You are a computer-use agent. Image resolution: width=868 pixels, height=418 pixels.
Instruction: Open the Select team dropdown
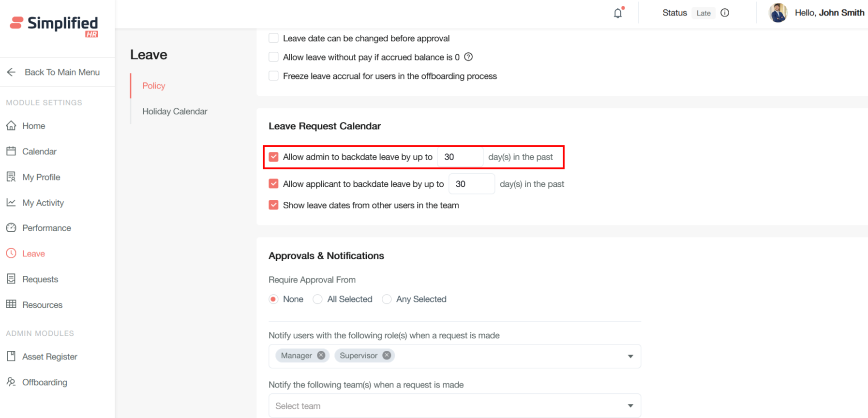point(454,406)
